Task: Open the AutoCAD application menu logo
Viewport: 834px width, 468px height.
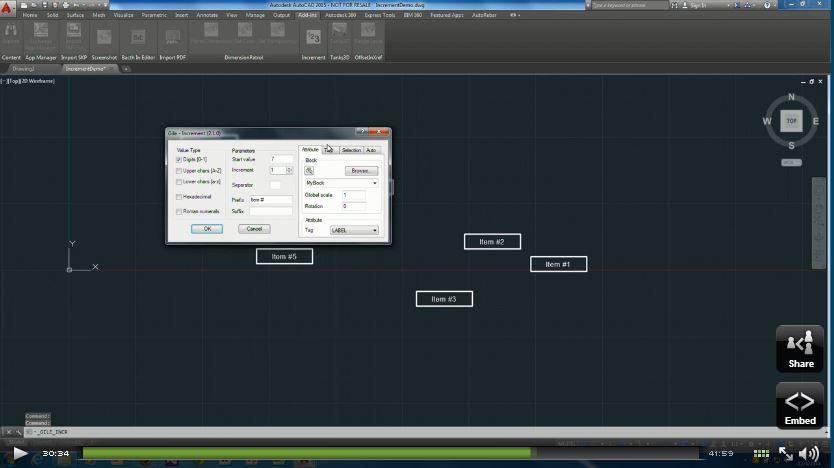Action: click(7, 8)
